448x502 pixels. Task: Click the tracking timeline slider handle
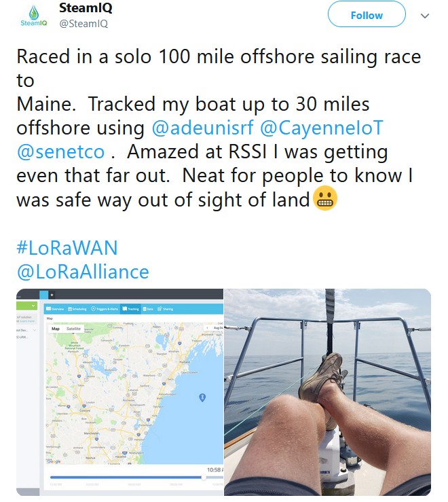coord(202,477)
